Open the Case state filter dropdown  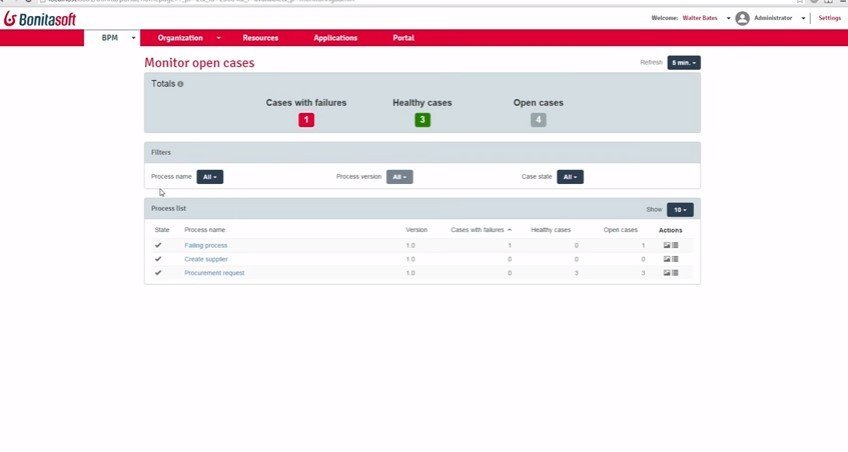click(x=569, y=177)
